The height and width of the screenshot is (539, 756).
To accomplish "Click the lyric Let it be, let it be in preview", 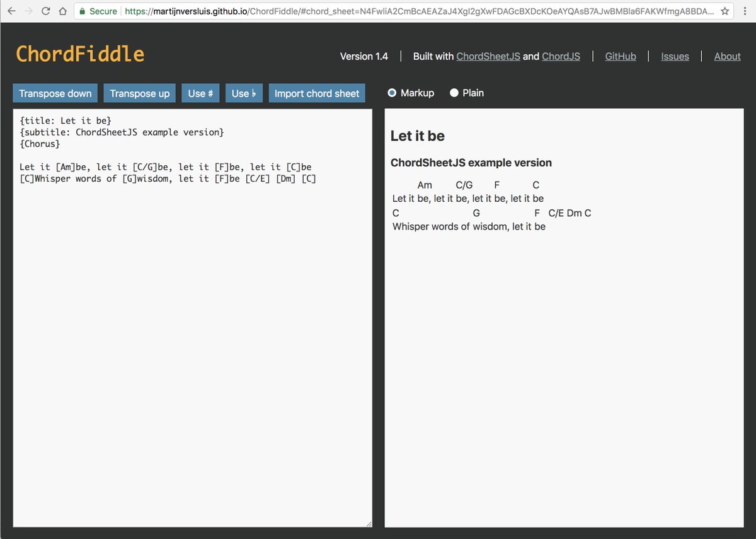I will point(468,199).
